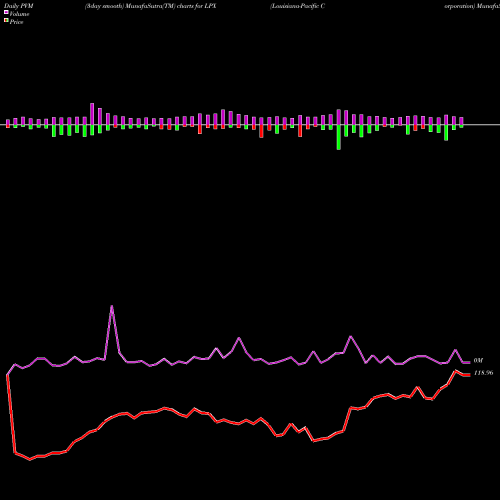Image resolution: width=500 pixels, height=500 pixels.
Task: Click the 'Daily PVM' title text
Action: [19, 6]
